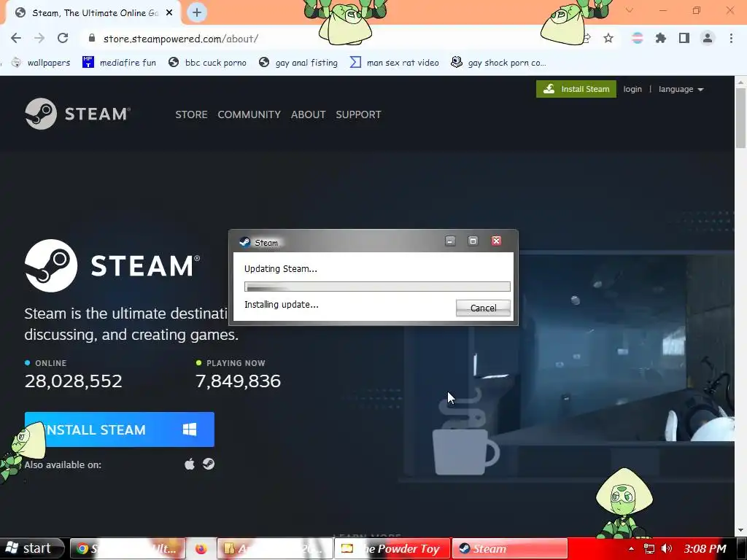Open Firefox from the taskbar
The image size is (747, 560).
point(201,548)
